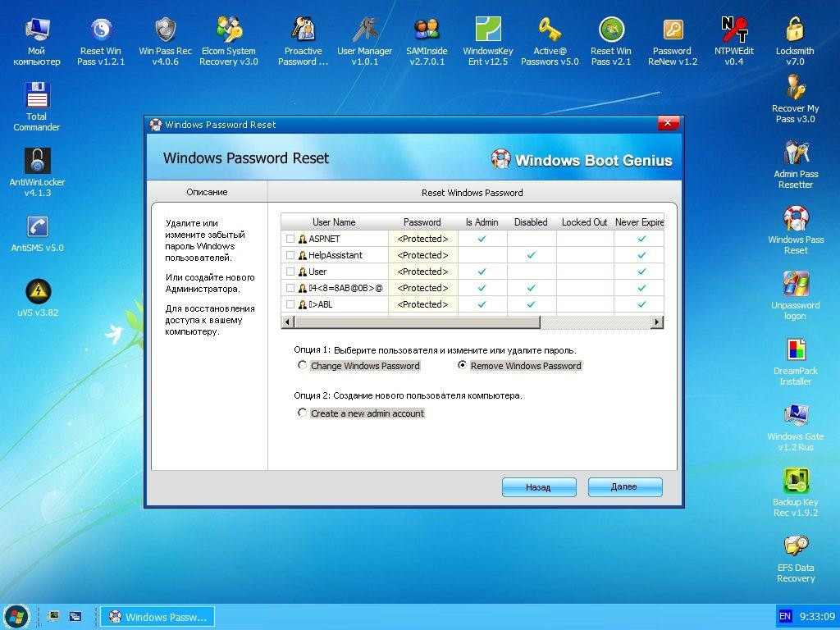Launch the AntiWinLocker v4.1.3 icon
The height and width of the screenshot is (630, 840).
click(x=37, y=172)
